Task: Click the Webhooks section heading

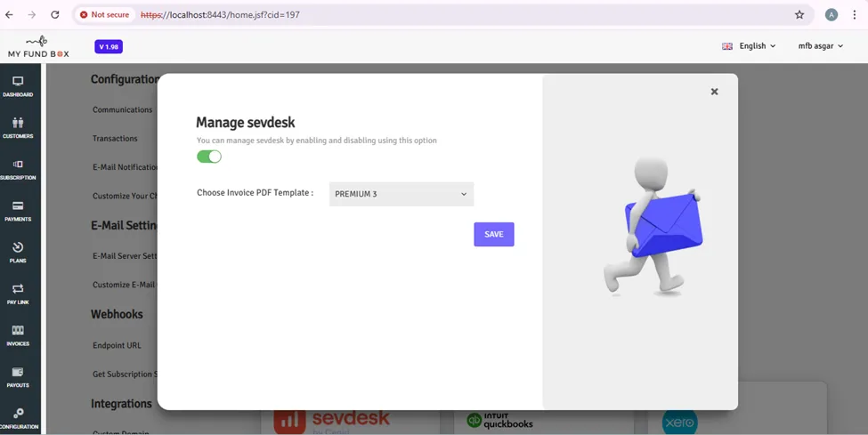Action: [x=117, y=314]
